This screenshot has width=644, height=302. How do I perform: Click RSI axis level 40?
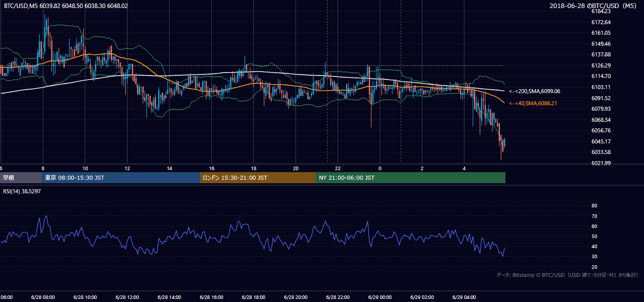(594, 246)
